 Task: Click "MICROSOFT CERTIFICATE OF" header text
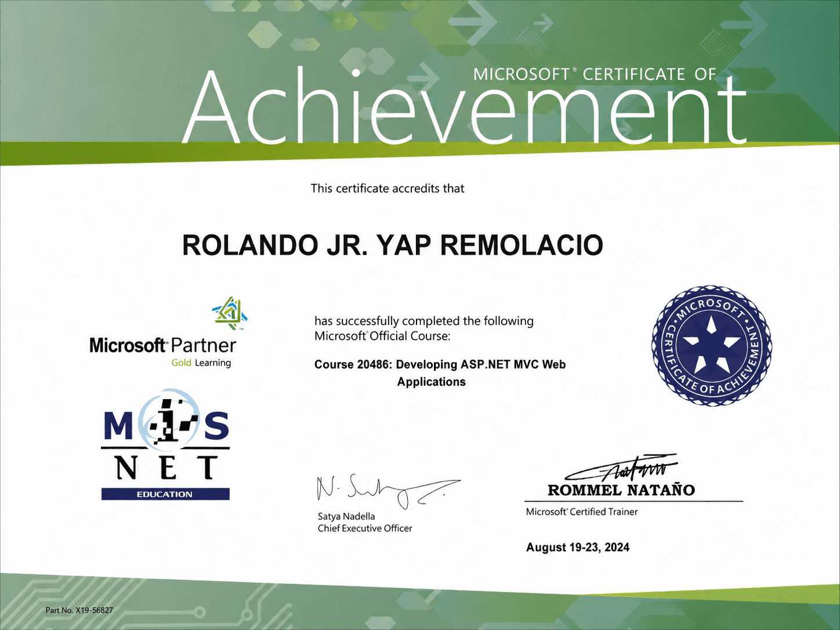click(x=595, y=74)
